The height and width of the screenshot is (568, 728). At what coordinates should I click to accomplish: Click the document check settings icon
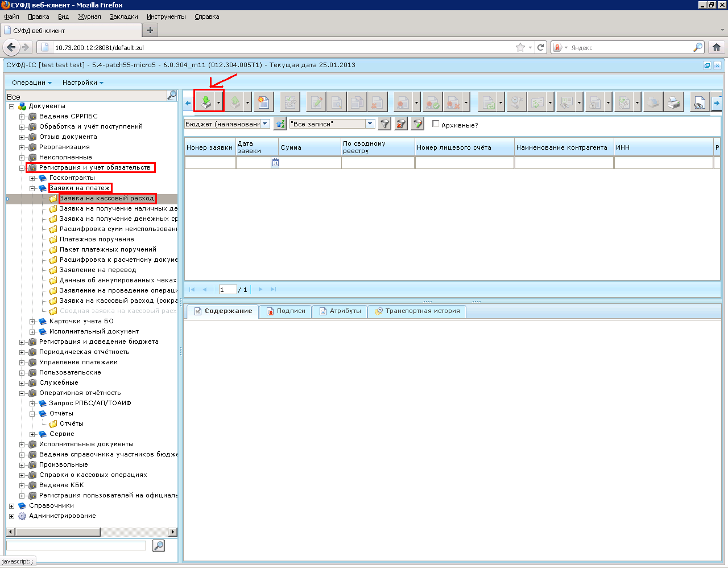click(x=290, y=102)
